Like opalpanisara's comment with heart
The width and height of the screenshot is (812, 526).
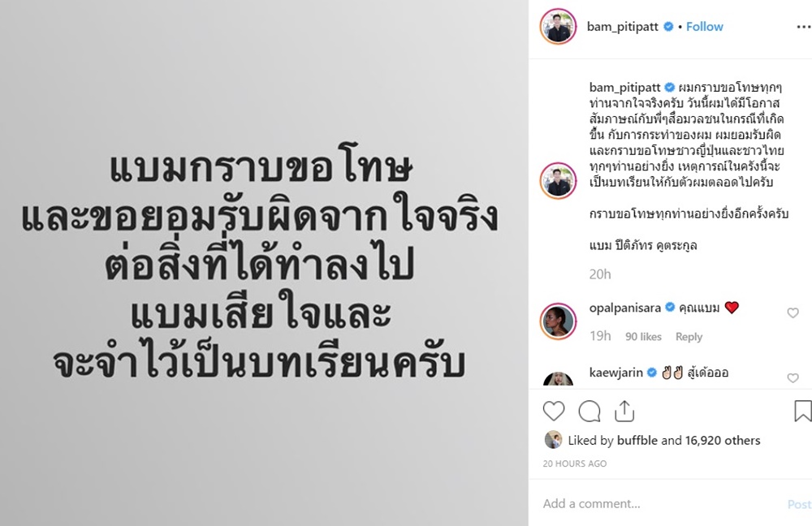coord(793,313)
